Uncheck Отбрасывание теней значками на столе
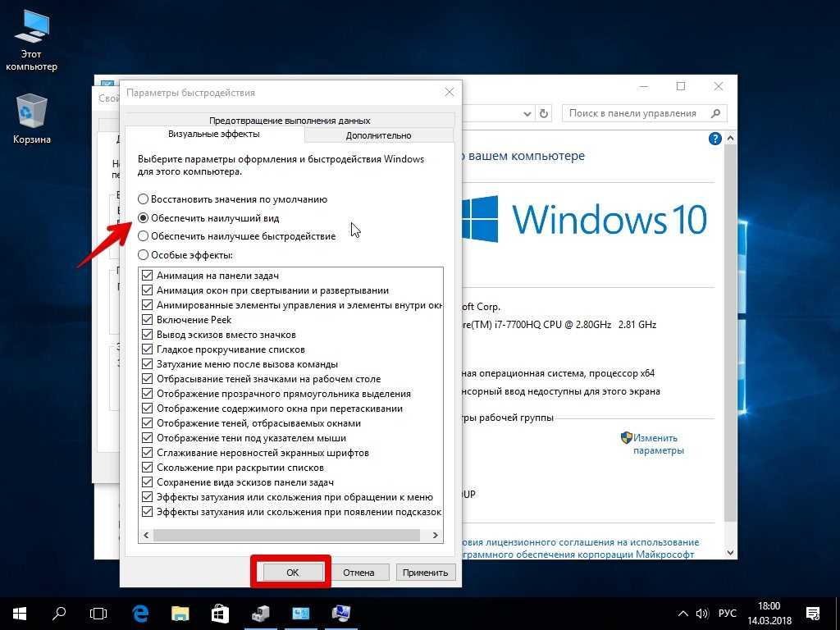This screenshot has height=630, width=840. click(148, 379)
